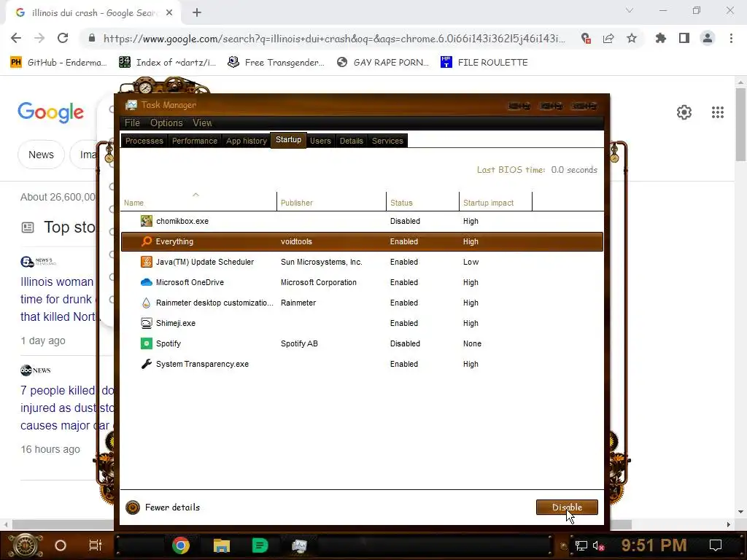Click the Disable button
This screenshot has height=560, width=747.
(567, 507)
